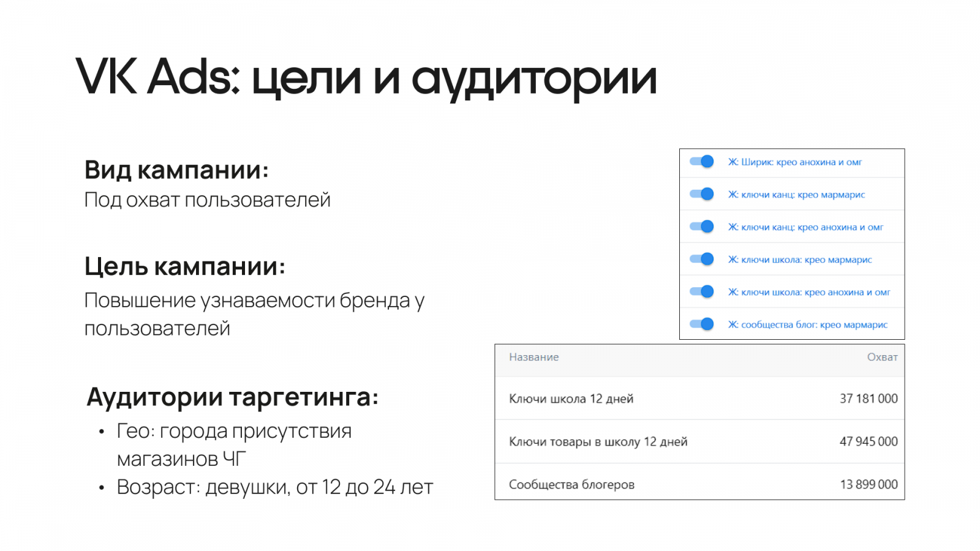
Task: Toggle the "Ж: ключи школа: крео мармарис" switch
Action: pos(702,259)
